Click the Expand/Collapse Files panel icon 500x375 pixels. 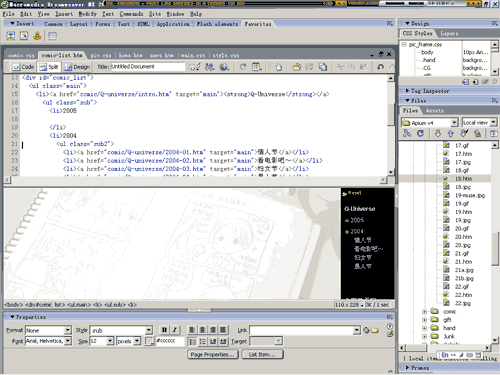pyautogui.click(x=494, y=134)
